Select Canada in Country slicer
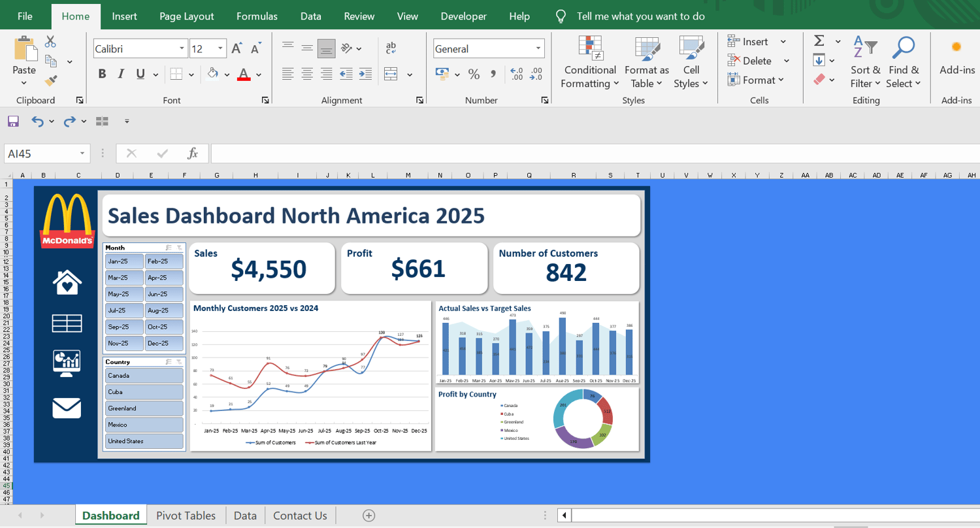The width and height of the screenshot is (980, 528). [x=144, y=376]
